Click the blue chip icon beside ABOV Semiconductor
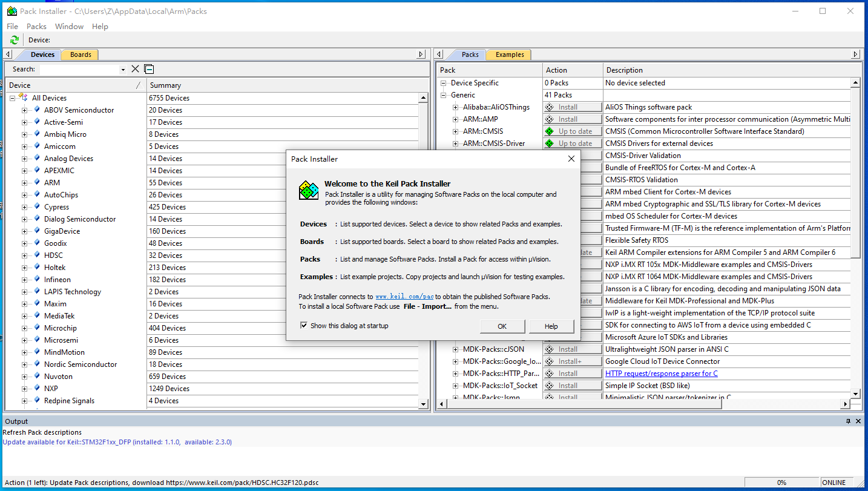Screen dimensions: 868x491 coord(37,110)
